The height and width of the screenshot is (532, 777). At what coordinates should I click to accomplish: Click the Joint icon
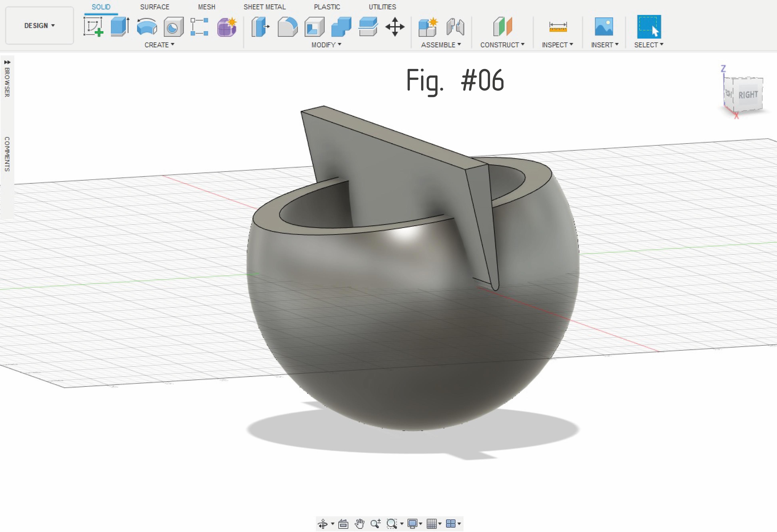(x=455, y=27)
